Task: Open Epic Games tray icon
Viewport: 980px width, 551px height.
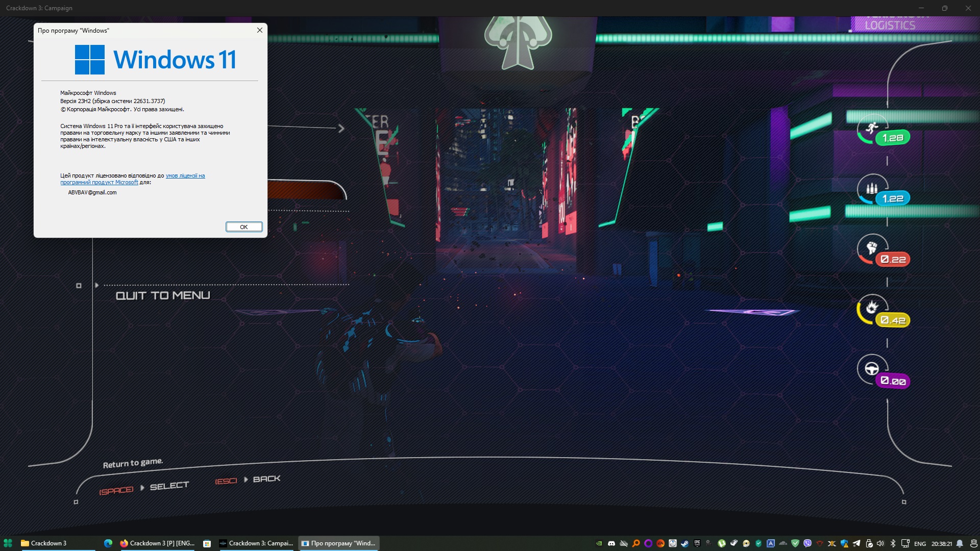Action: click(697, 543)
